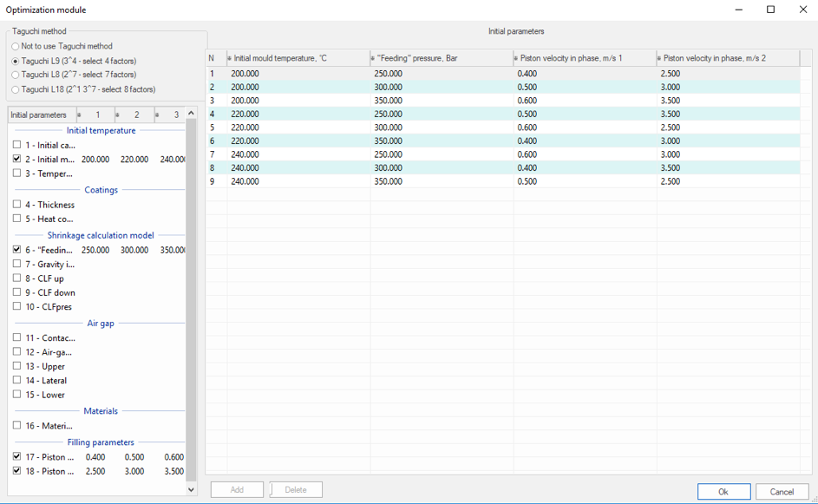Uncheck '2 - Initial m...' parameter
818x504 pixels.
click(x=16, y=159)
